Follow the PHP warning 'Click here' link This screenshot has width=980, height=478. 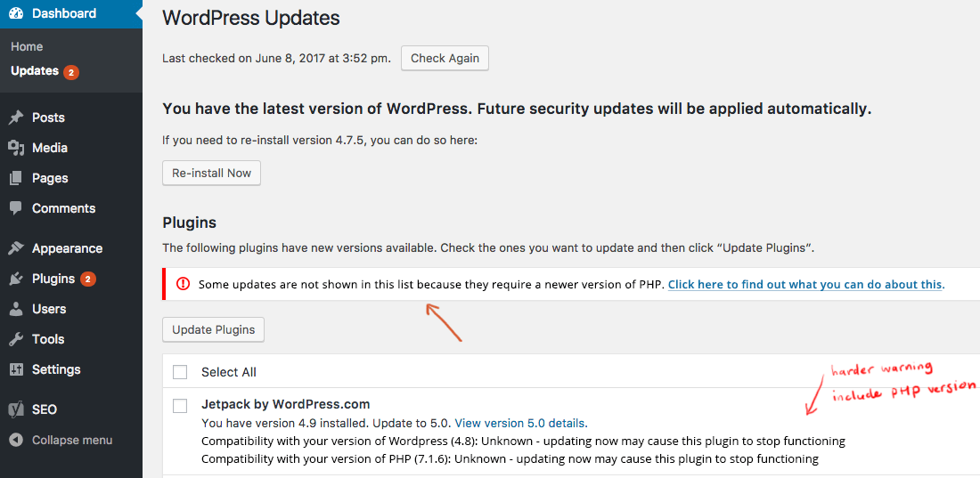pos(806,284)
